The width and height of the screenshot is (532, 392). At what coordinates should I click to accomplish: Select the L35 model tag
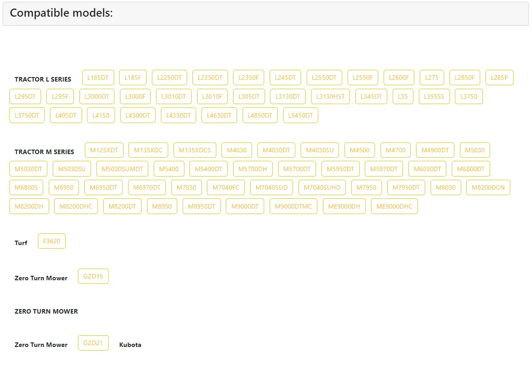[403, 96]
